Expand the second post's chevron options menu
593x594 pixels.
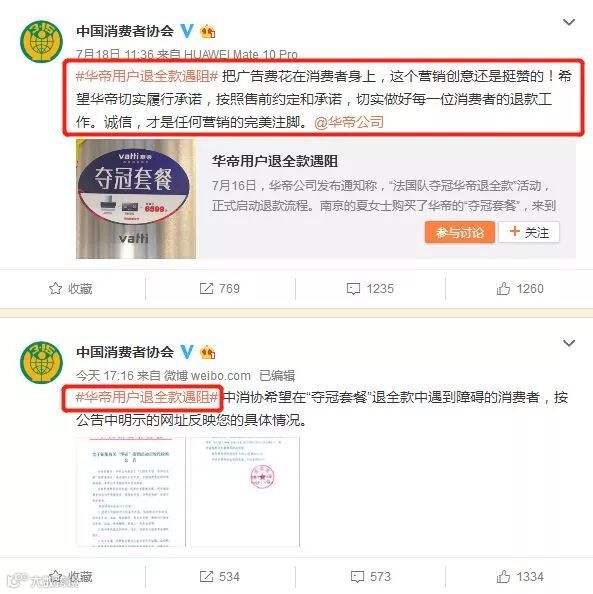point(569,343)
